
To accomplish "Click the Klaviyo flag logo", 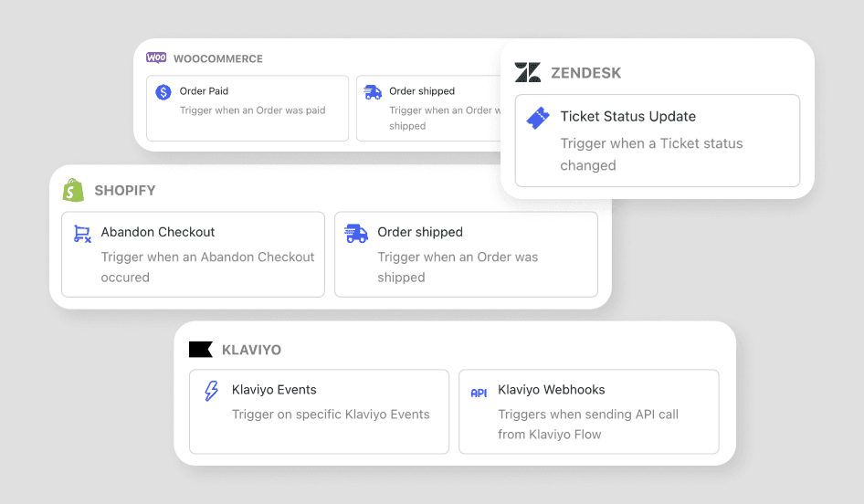I will coord(201,349).
